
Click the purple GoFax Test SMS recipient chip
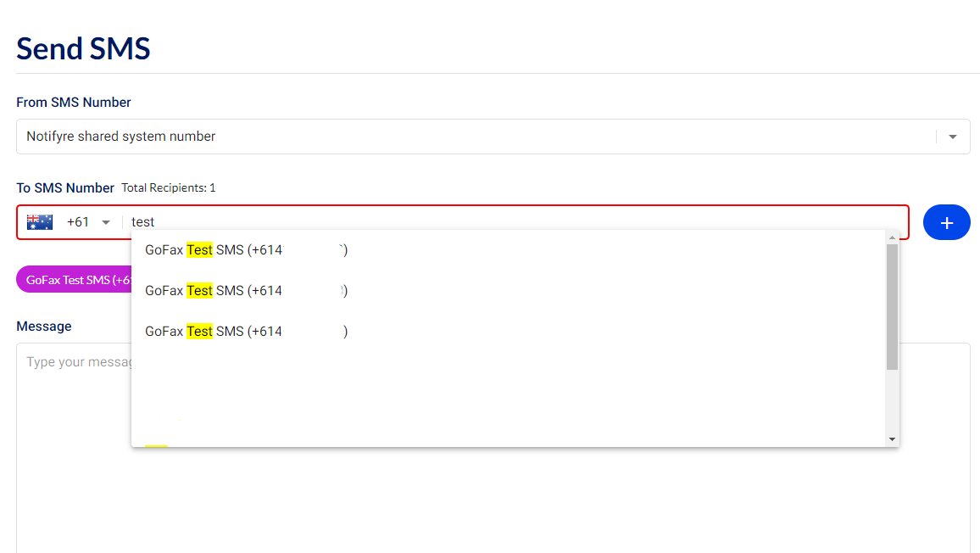(74, 280)
